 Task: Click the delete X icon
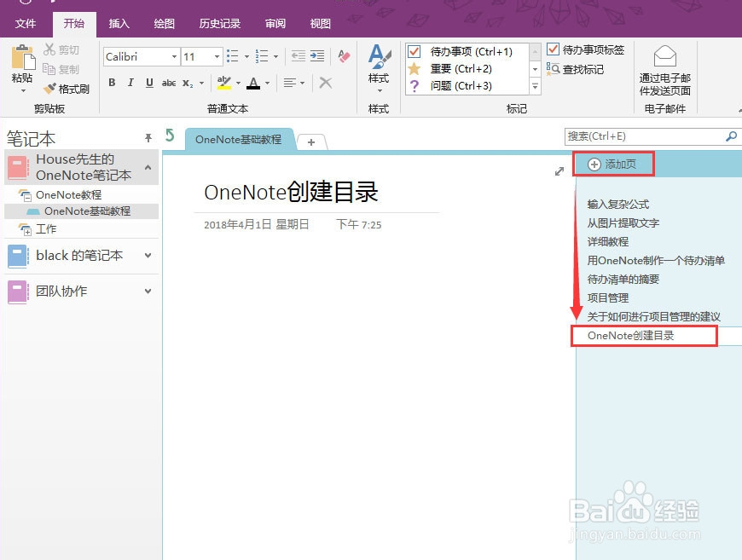tap(325, 83)
